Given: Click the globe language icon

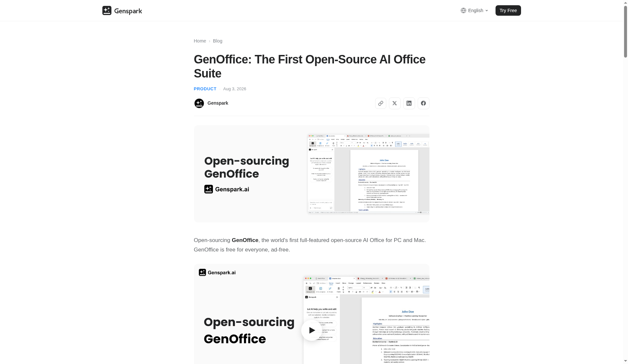Looking at the screenshot, I should [463, 10].
